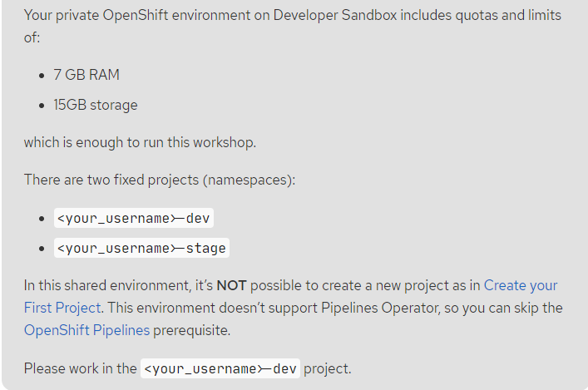The width and height of the screenshot is (588, 390).
Task: Click the final word "project." in the last sentence
Action: click(x=328, y=368)
